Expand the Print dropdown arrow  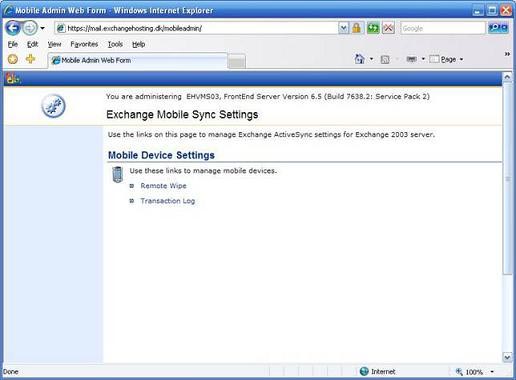[423, 59]
